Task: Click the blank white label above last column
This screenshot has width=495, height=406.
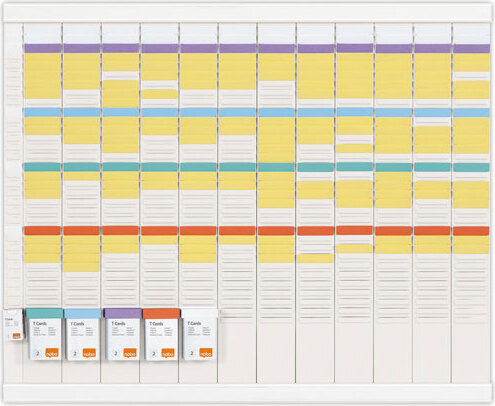Action: 471,33
